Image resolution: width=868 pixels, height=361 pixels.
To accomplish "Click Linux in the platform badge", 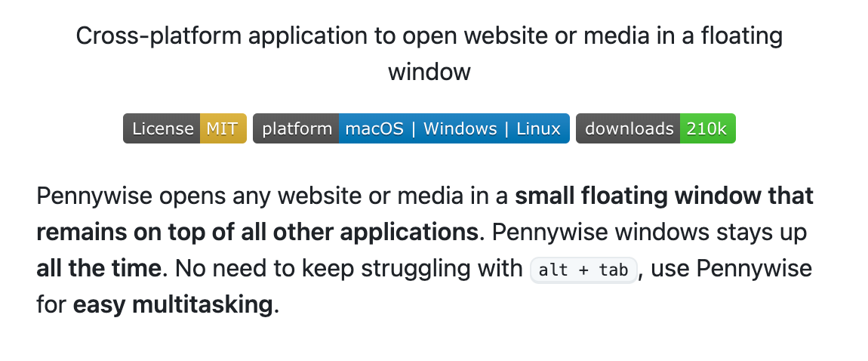I will tap(539, 128).
